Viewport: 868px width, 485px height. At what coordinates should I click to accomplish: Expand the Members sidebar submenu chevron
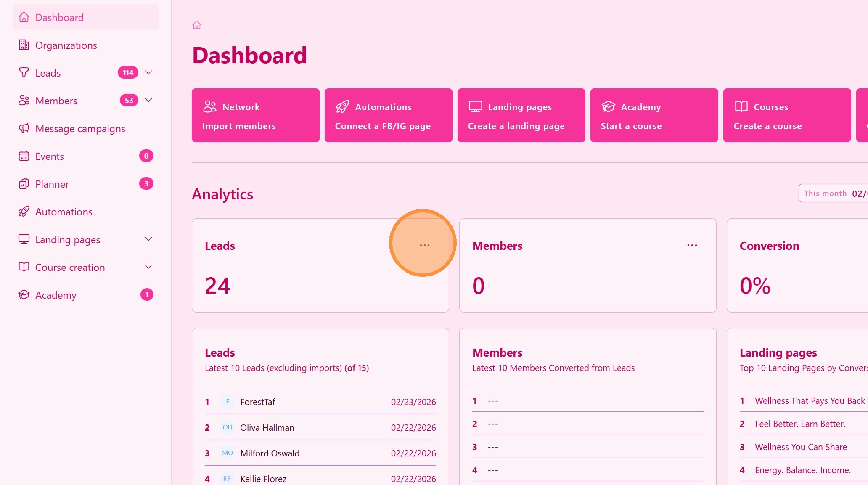point(148,100)
